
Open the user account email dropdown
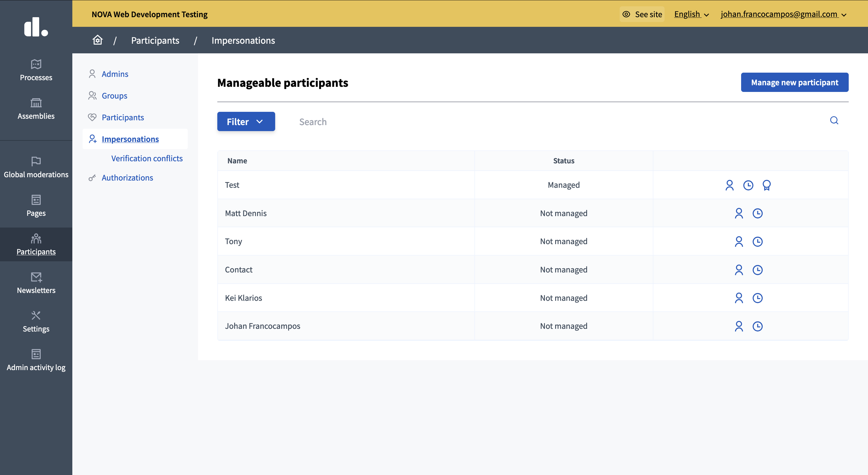pyautogui.click(x=783, y=14)
